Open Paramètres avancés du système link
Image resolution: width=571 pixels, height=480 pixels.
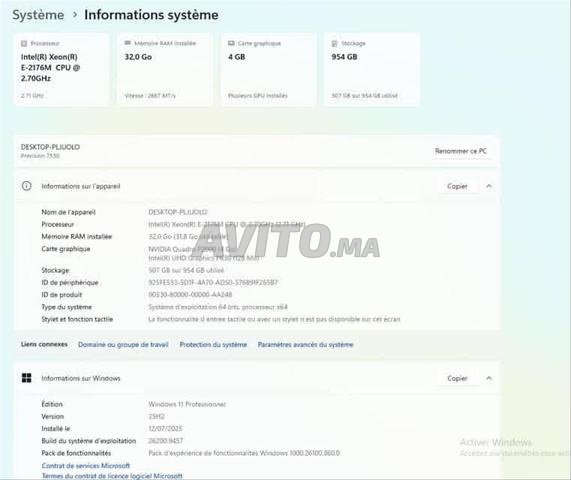click(x=306, y=345)
